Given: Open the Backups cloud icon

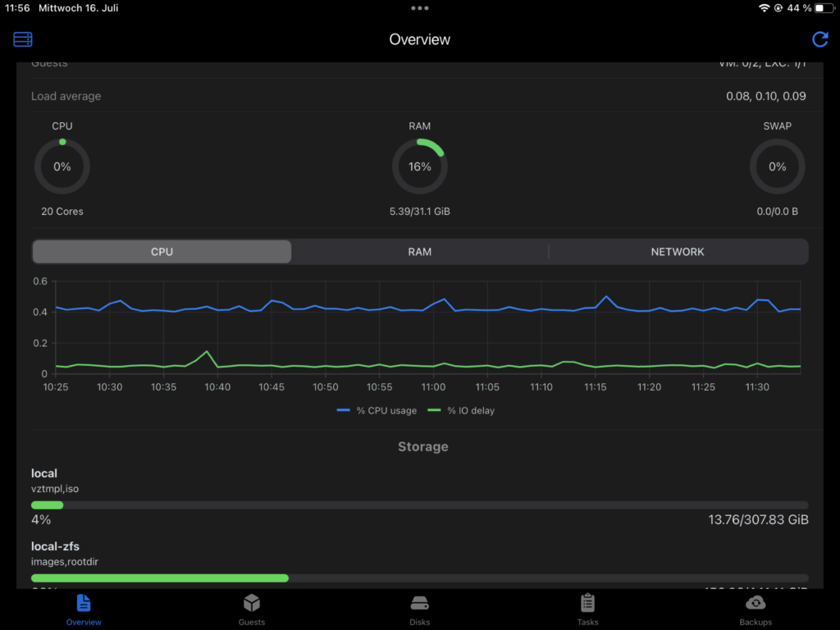Looking at the screenshot, I should coord(756,603).
